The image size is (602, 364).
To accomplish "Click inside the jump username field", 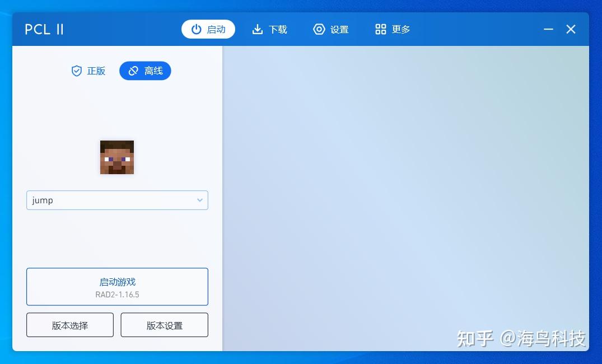I will [x=84, y=200].
